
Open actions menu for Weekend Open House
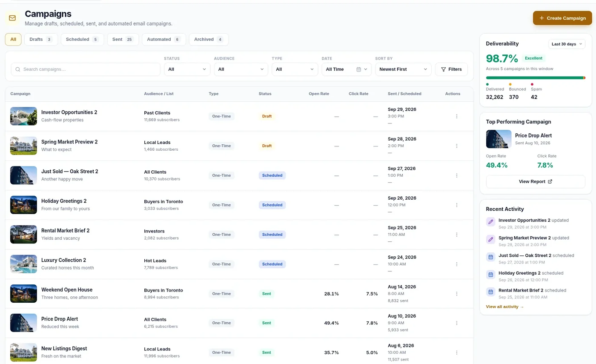click(457, 294)
